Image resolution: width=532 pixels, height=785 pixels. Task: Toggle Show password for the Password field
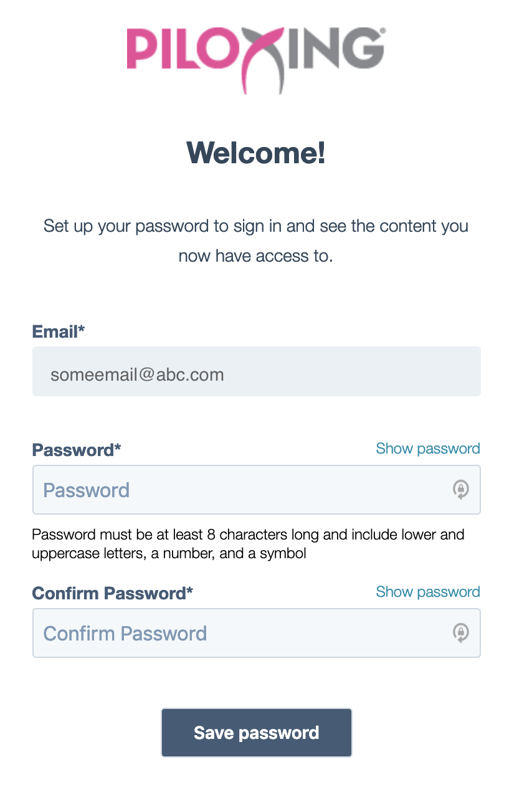(x=428, y=449)
